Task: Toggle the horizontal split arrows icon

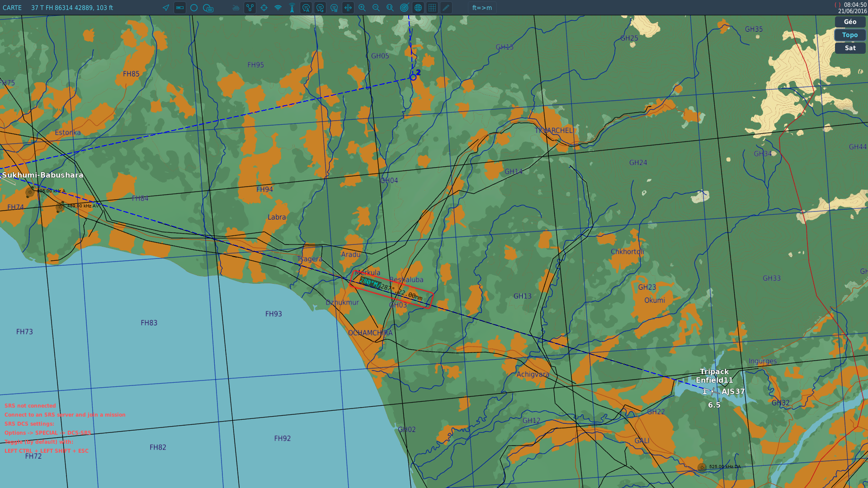Action: coord(348,8)
